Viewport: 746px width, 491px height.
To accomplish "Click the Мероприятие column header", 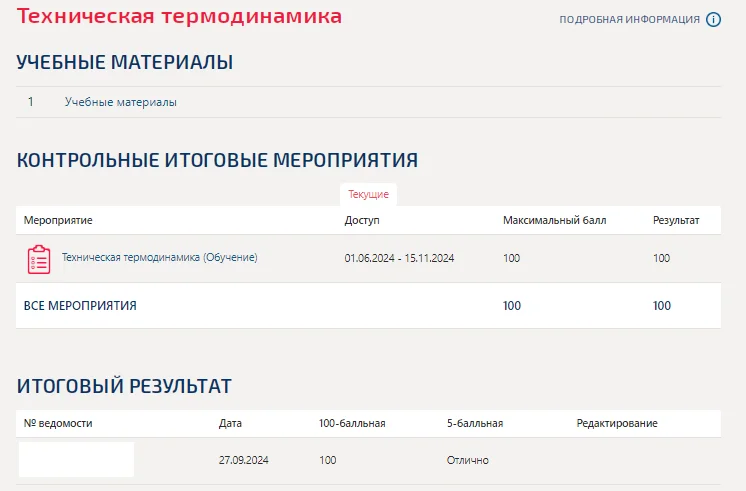I will pos(58,220).
